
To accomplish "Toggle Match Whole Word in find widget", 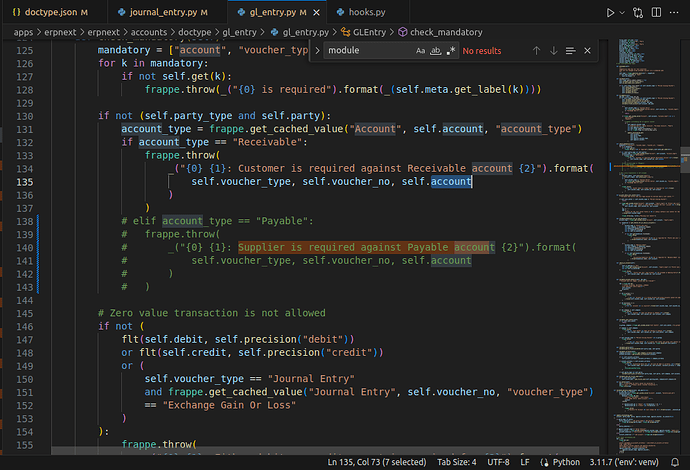I will (x=436, y=50).
